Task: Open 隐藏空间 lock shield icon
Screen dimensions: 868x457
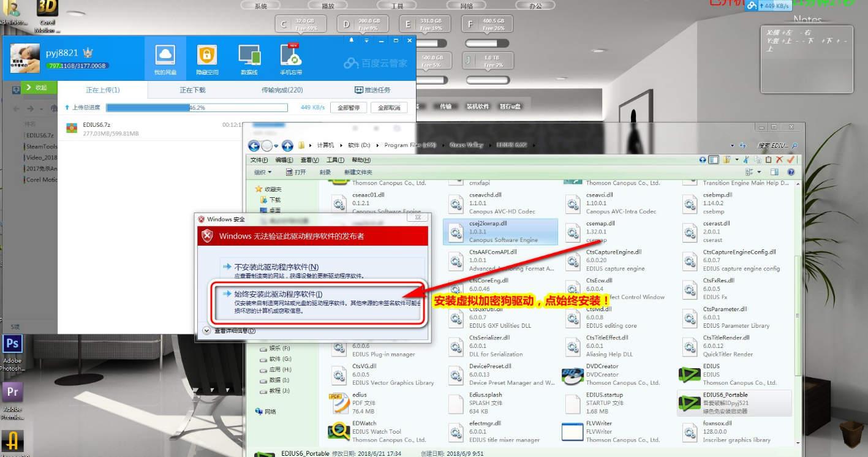Action: 207,59
